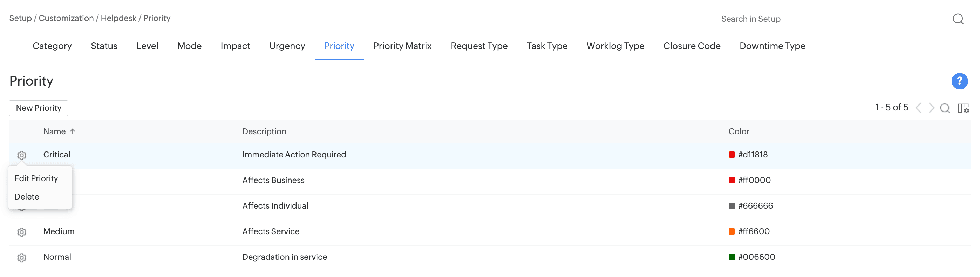The width and height of the screenshot is (980, 277).
Task: Switch to the Priority Matrix tab
Action: [x=402, y=46]
